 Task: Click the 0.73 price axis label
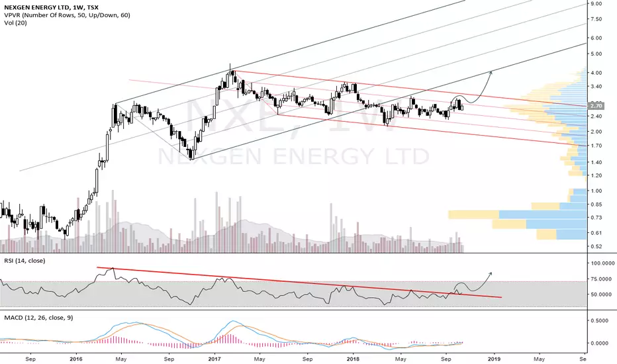pyautogui.click(x=596, y=218)
